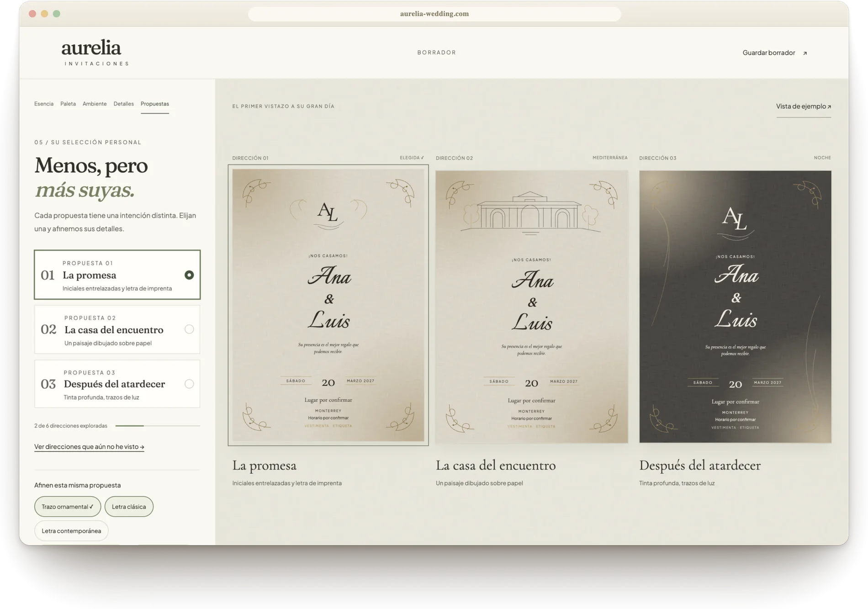Click the Dirección 01 label
868x609 pixels.
(250, 158)
